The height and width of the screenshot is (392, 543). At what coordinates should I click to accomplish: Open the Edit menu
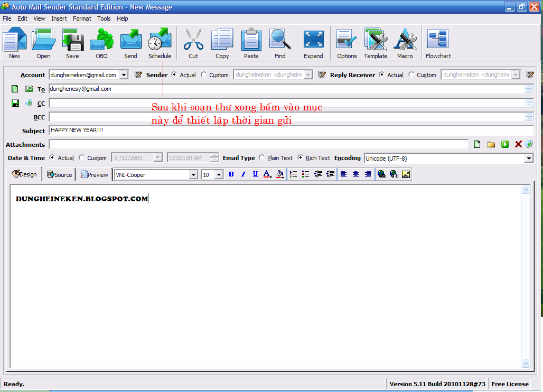coord(22,18)
